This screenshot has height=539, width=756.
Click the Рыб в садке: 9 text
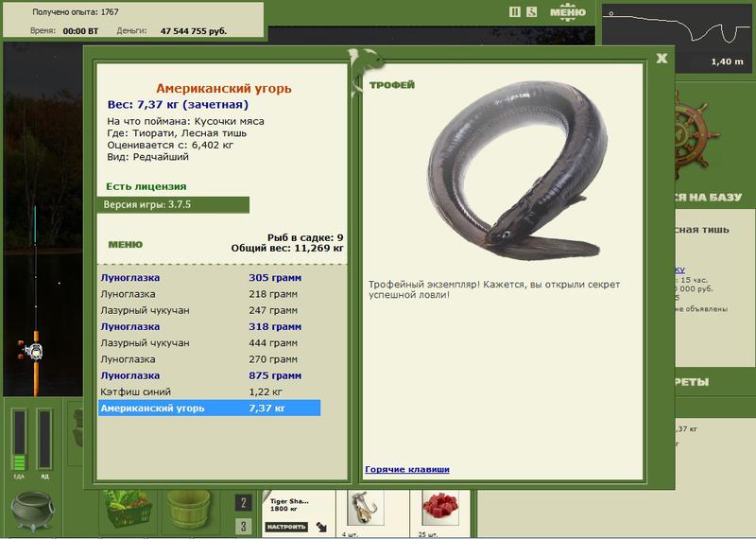pyautogui.click(x=305, y=237)
